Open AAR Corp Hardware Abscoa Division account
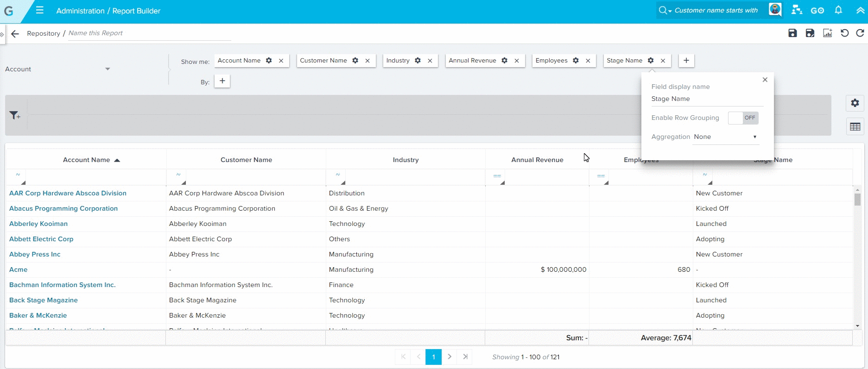The width and height of the screenshot is (868, 369). [68, 193]
